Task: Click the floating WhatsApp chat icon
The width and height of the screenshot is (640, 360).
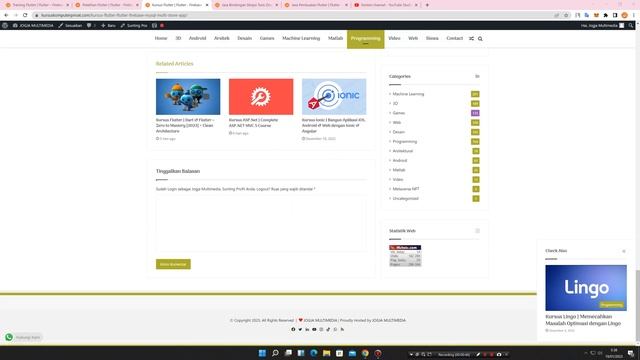Action: (x=9, y=337)
